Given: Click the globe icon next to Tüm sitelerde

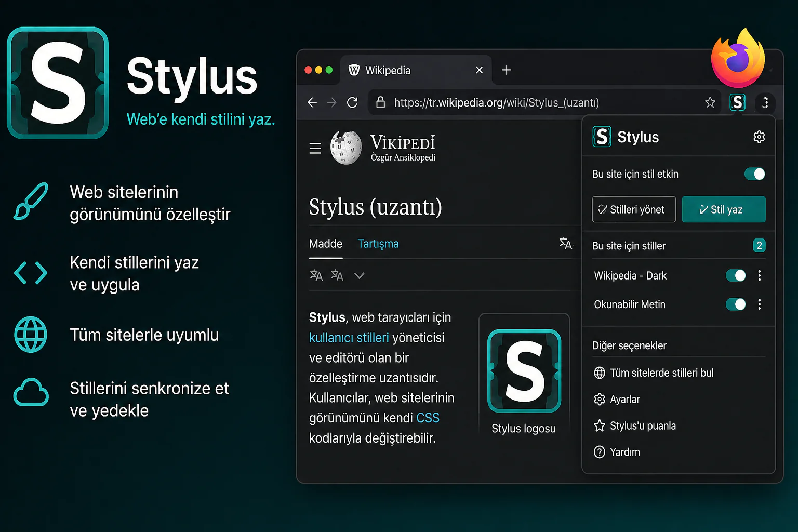Looking at the screenshot, I should click(x=600, y=373).
